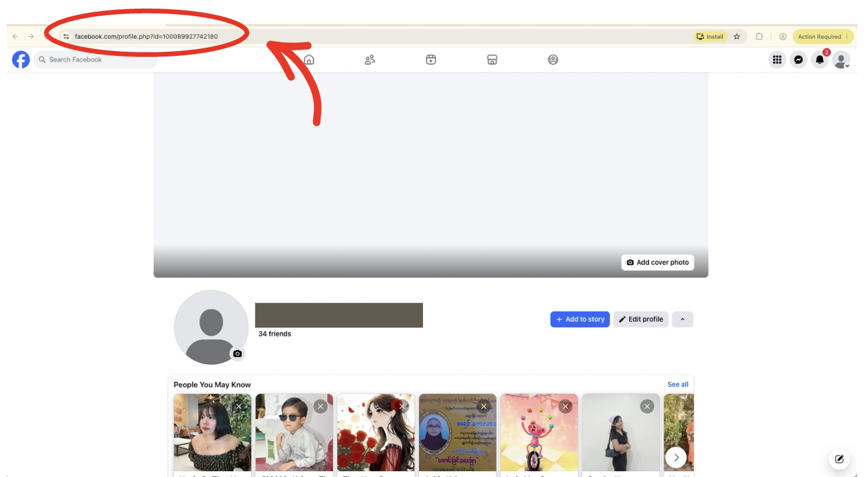Image resolution: width=868 pixels, height=477 pixels.
Task: Click 34 friends link
Action: [x=275, y=334]
